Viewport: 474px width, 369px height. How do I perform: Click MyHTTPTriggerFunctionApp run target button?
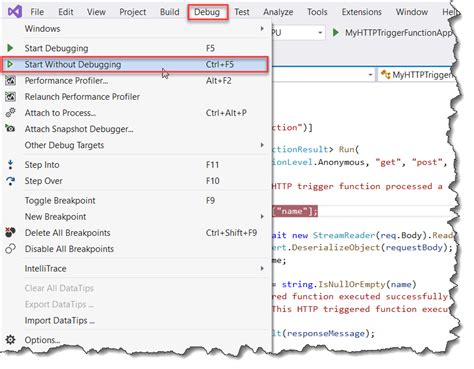[393, 33]
